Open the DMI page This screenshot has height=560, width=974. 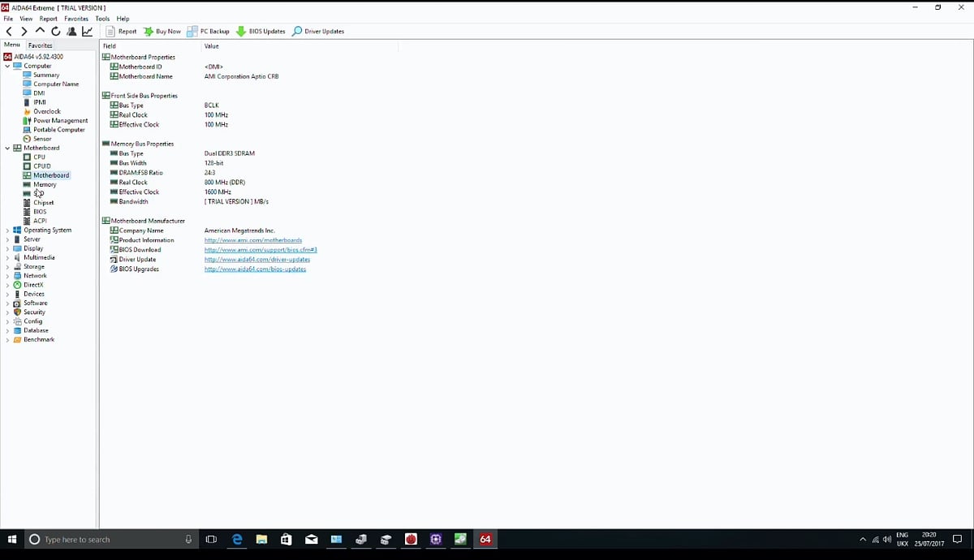[x=39, y=93]
